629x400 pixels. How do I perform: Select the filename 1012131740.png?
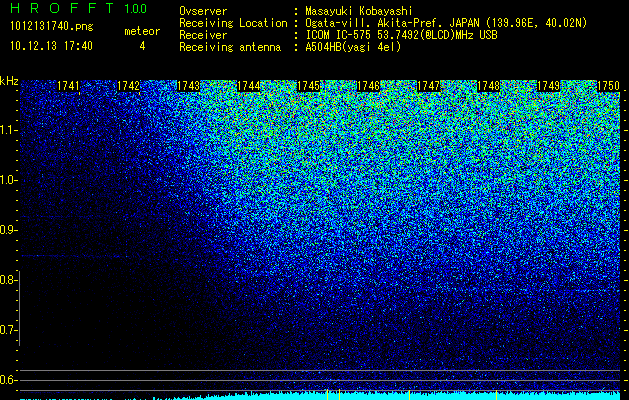coord(52,26)
